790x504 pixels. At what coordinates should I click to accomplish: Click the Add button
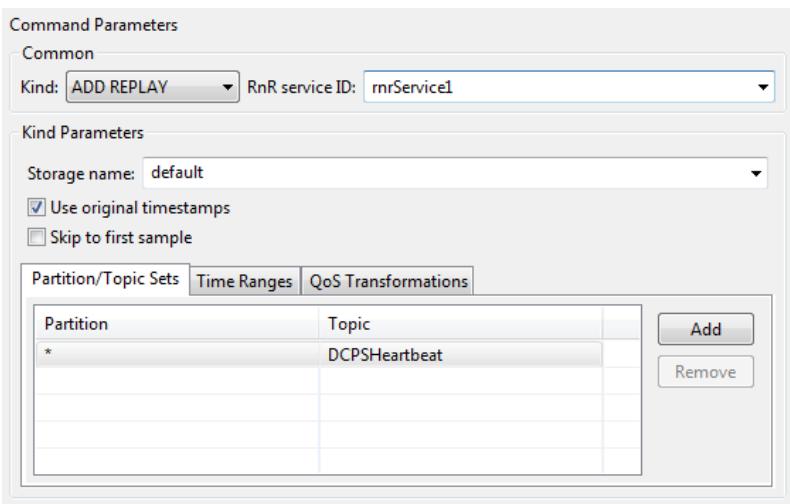coord(705,329)
